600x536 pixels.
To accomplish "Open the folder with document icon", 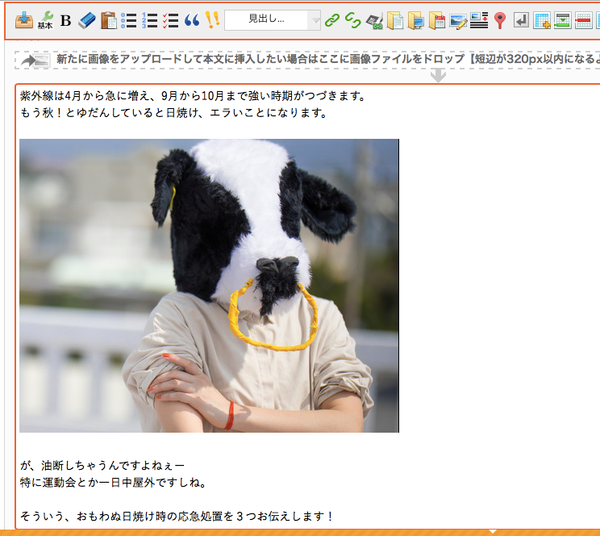I will pyautogui.click(x=395, y=20).
